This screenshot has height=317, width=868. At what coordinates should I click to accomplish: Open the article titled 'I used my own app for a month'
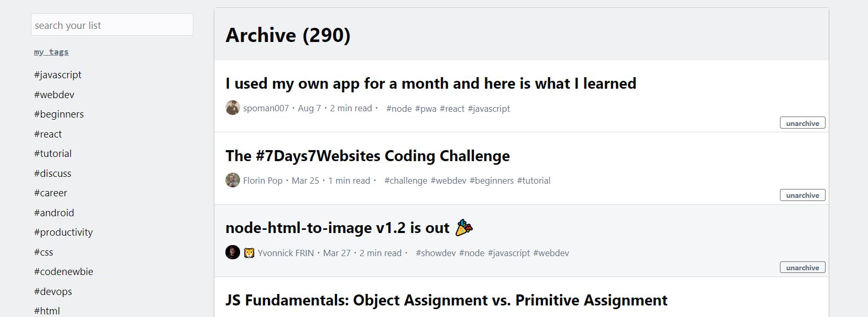coord(430,83)
